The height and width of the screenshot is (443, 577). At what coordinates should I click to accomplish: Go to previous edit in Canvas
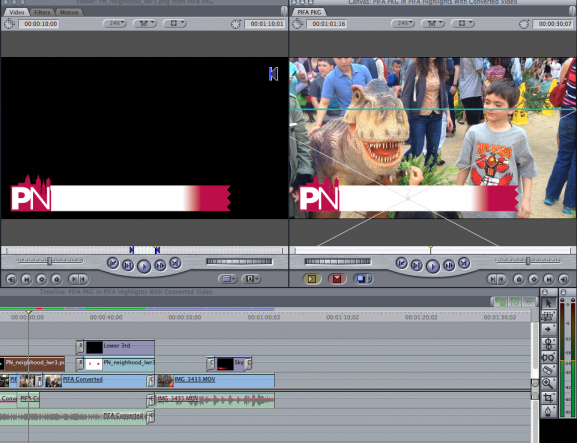(401, 263)
